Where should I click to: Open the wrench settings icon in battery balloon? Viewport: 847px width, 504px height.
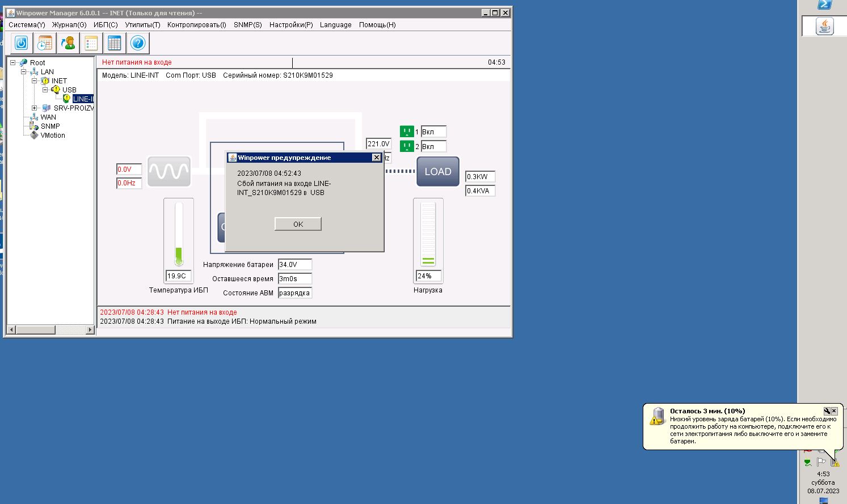tap(827, 411)
